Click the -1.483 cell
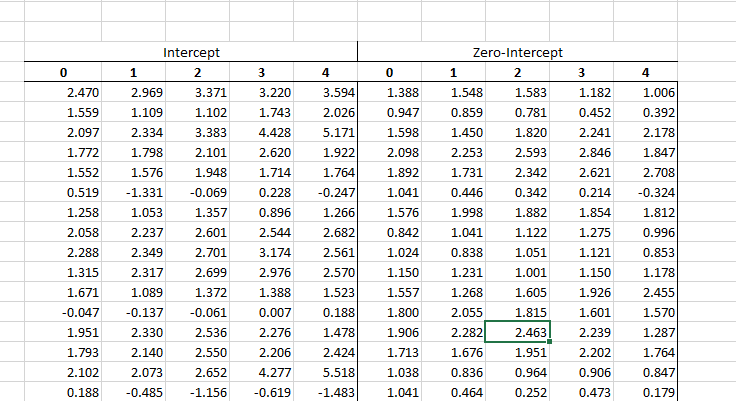The height and width of the screenshot is (401, 736). [x=326, y=393]
